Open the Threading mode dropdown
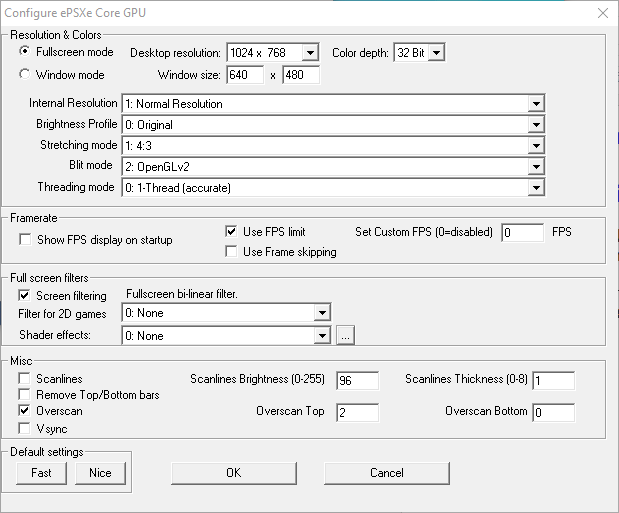The height and width of the screenshot is (513, 619). [x=333, y=188]
